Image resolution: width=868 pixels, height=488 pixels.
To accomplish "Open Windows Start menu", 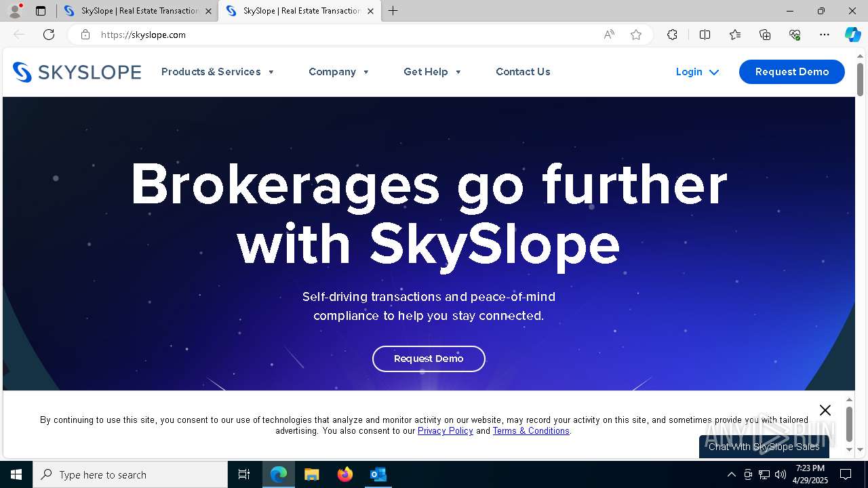I will point(16,474).
